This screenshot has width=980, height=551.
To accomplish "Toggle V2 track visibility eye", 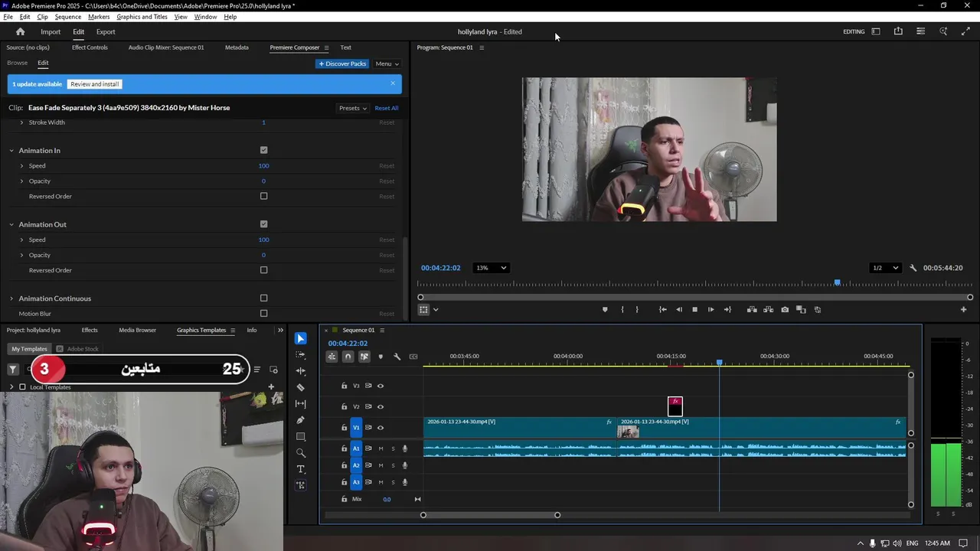I will click(x=381, y=406).
